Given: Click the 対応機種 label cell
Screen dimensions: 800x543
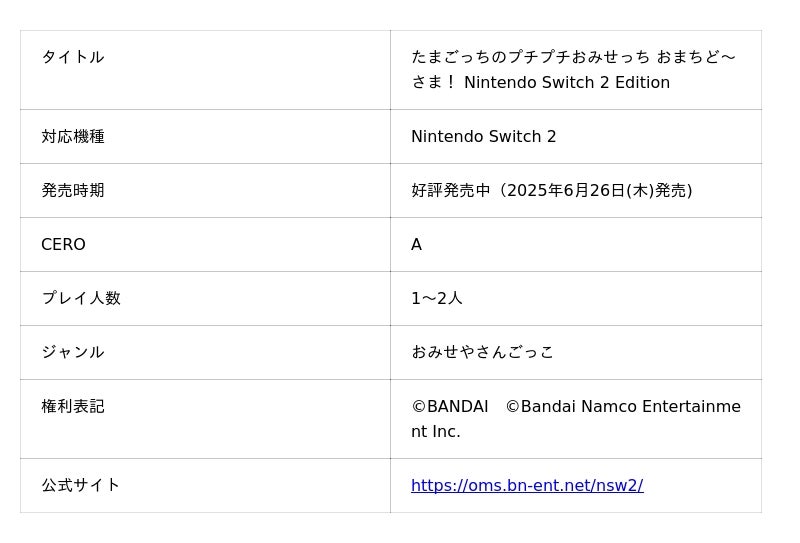Looking at the screenshot, I should 73,137.
